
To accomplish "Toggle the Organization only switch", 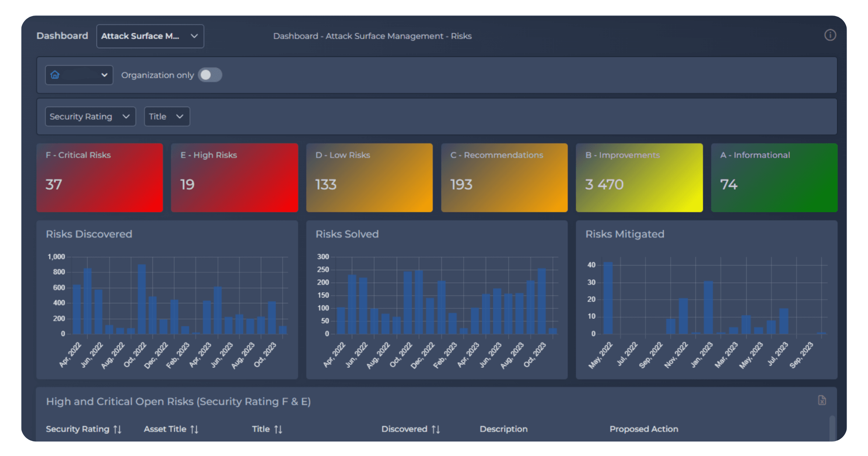I will 210,75.
